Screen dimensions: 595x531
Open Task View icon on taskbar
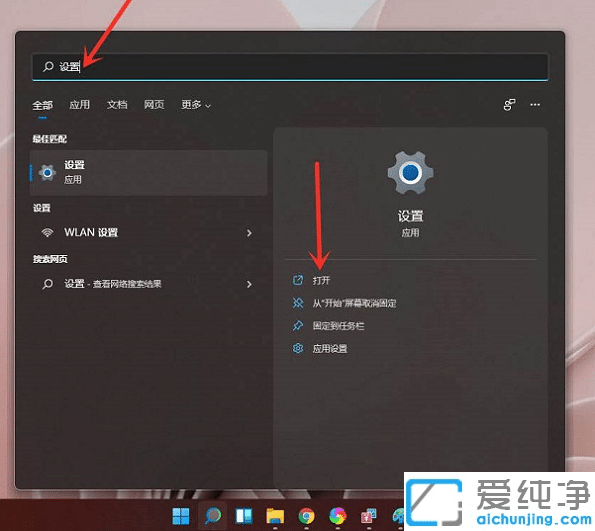(244, 516)
